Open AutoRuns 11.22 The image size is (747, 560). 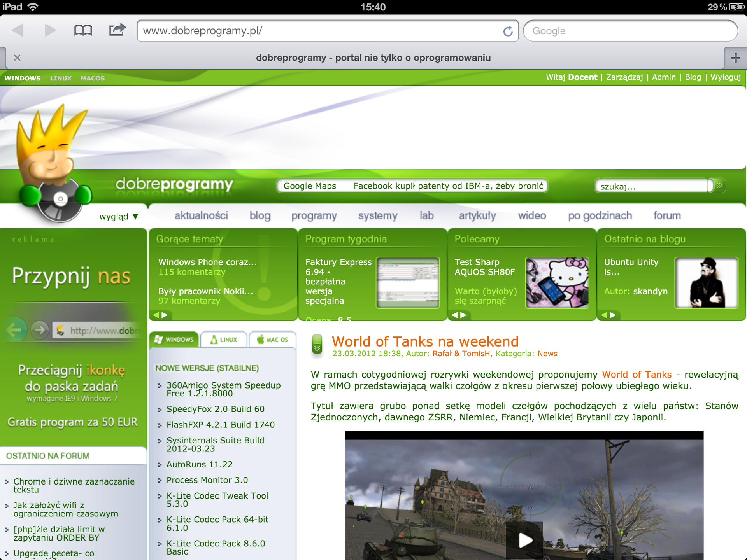pyautogui.click(x=200, y=464)
